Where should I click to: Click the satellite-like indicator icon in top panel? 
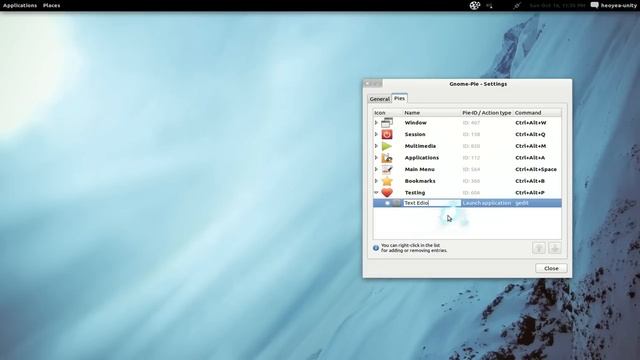(517, 5)
